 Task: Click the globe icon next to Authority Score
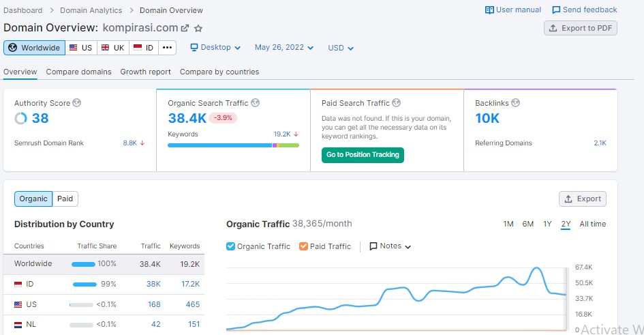pos(77,103)
